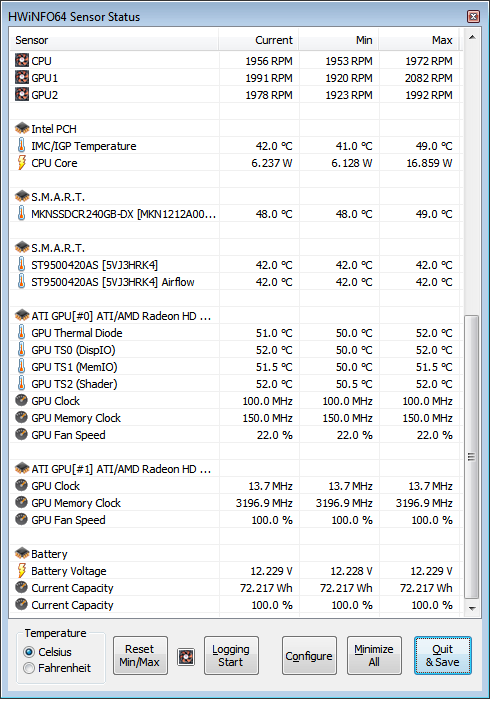Click the CPU fan sensor icon
The height and width of the screenshot is (701, 491).
pos(21,60)
